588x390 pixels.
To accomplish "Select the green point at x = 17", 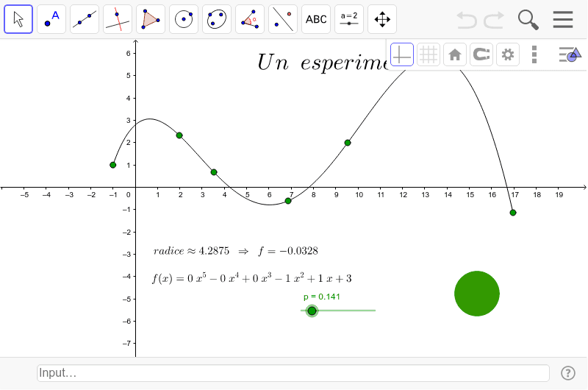I will (x=513, y=213).
